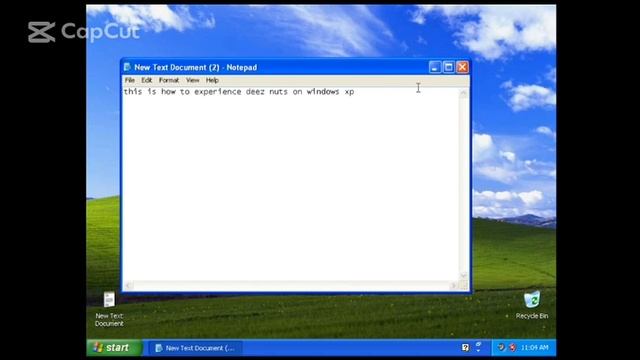Click the Notepad window title text
640x360 pixels.
pos(196,67)
